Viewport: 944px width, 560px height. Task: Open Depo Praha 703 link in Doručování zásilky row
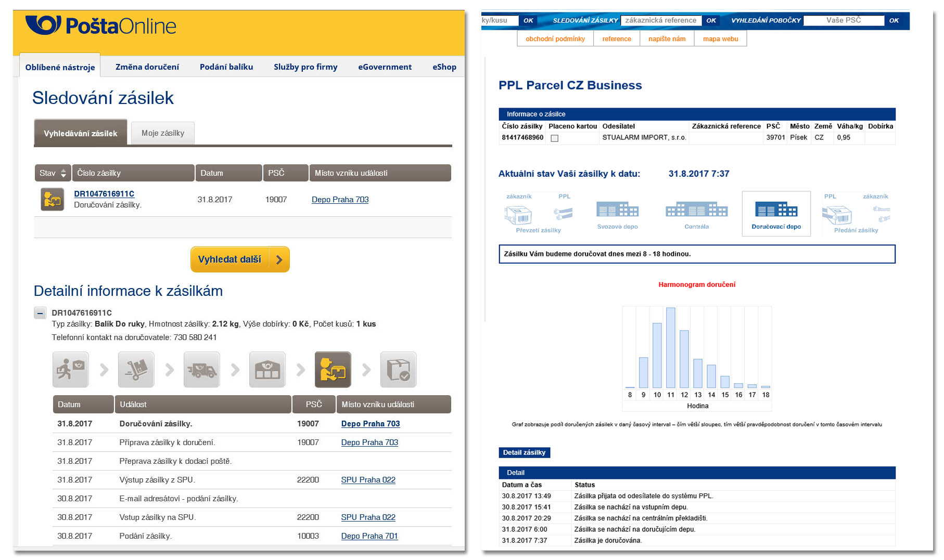point(371,424)
